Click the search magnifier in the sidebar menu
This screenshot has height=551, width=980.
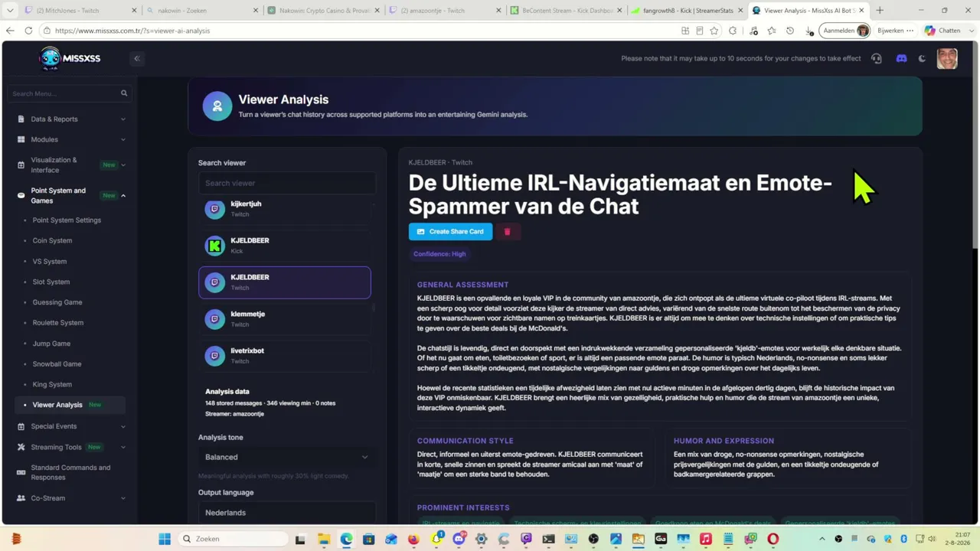tap(124, 93)
